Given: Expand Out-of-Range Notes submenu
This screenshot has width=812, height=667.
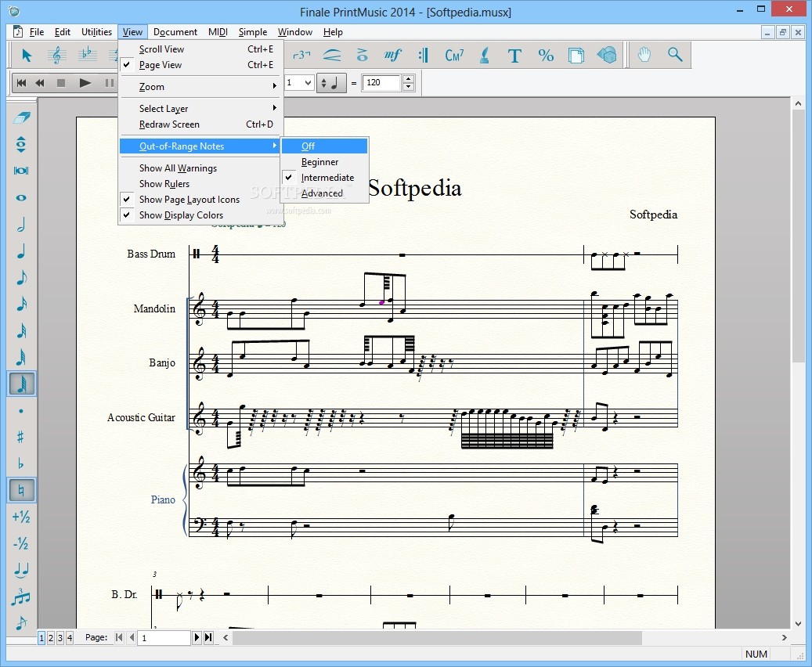Looking at the screenshot, I should (201, 146).
